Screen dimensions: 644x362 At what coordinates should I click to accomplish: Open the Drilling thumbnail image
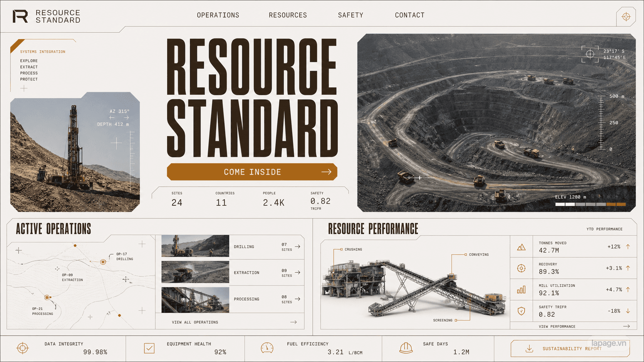coord(195,246)
